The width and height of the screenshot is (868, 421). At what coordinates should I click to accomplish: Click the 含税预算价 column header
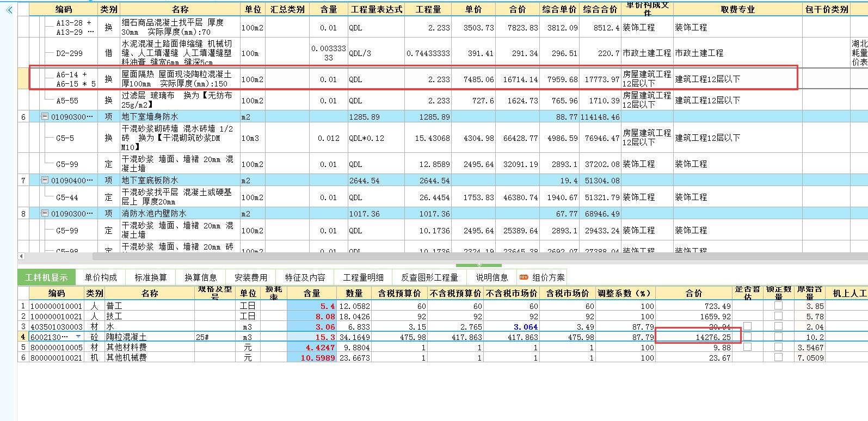coord(399,293)
